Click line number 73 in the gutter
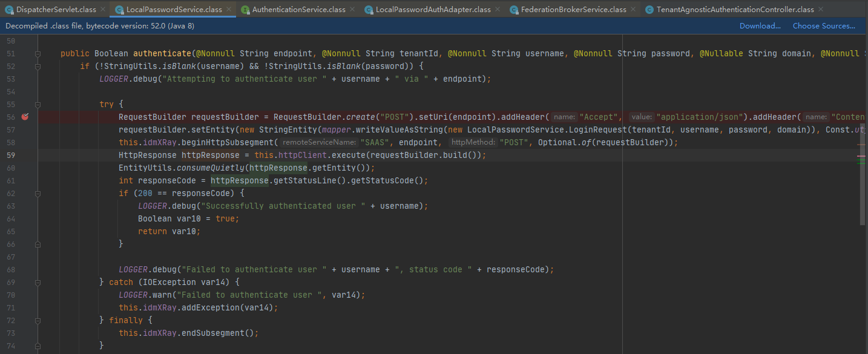This screenshot has width=868, height=354. [11, 333]
